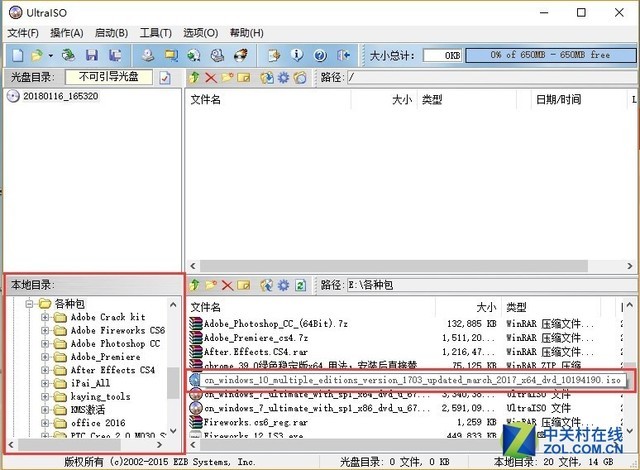Click the Image information (i) icon
The height and width of the screenshot is (470, 640).
click(x=297, y=55)
